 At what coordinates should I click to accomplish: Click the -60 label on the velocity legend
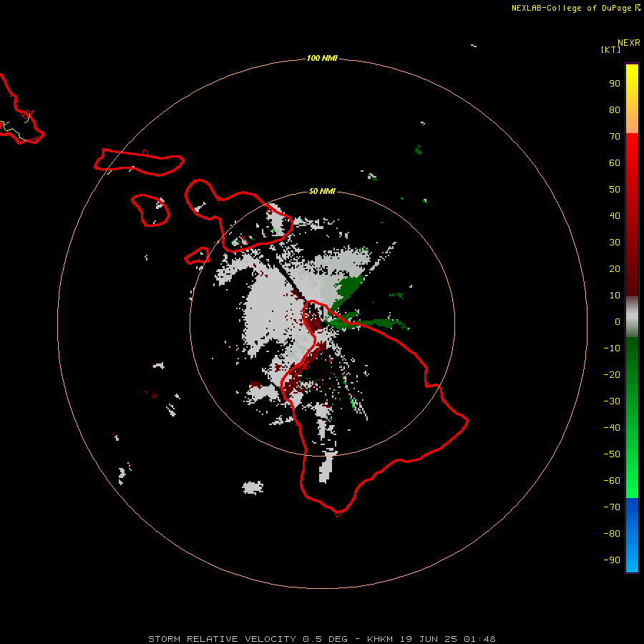point(612,481)
